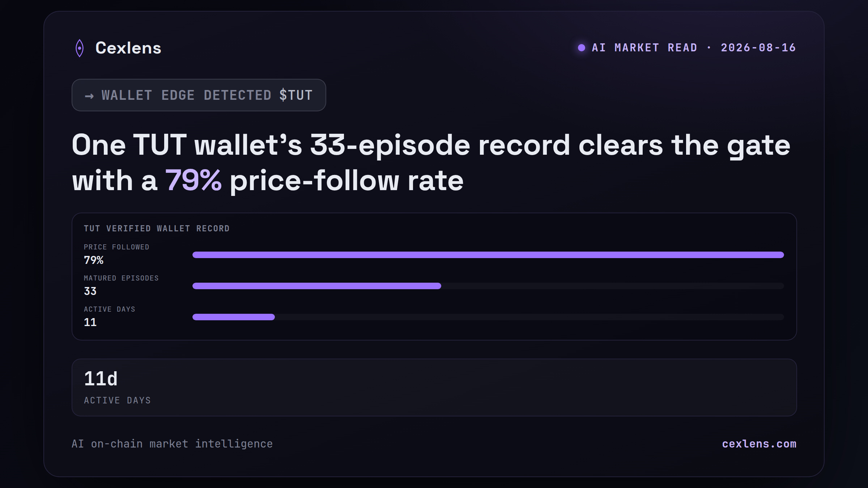
Task: Click the arrow icon in the wallet edge badge
Action: coord(89,96)
